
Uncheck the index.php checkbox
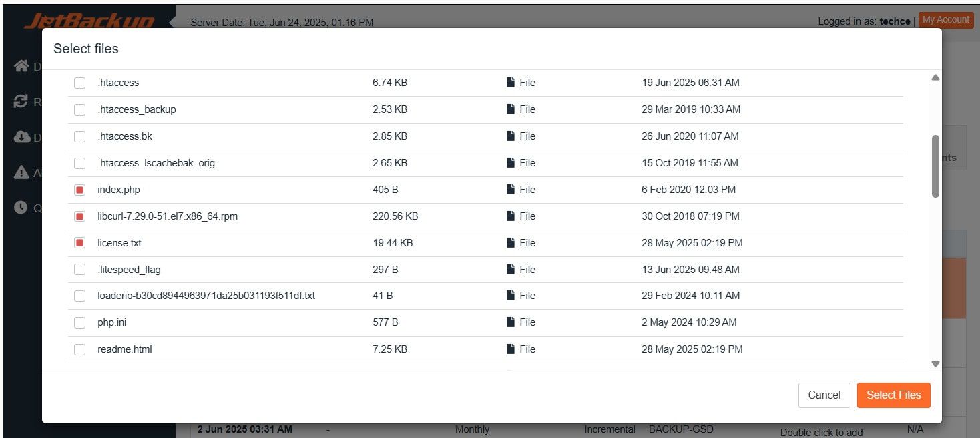[80, 190]
